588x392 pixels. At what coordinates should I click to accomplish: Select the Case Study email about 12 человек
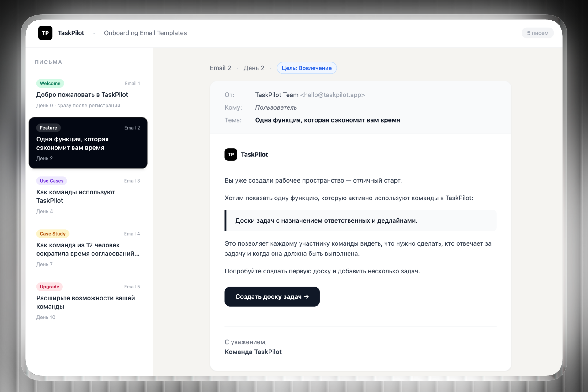[x=88, y=249]
